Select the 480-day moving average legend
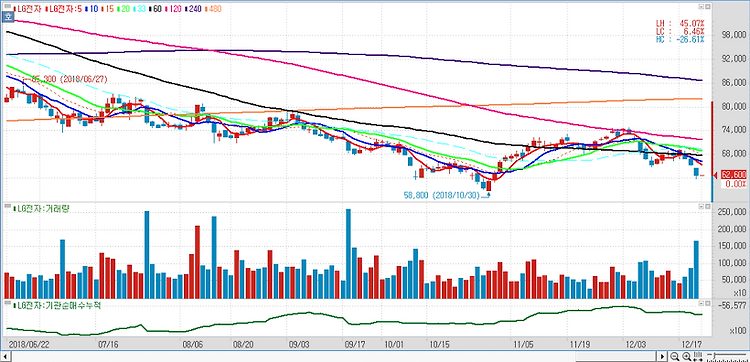Screen dimensions: 750x362 tap(213, 9)
